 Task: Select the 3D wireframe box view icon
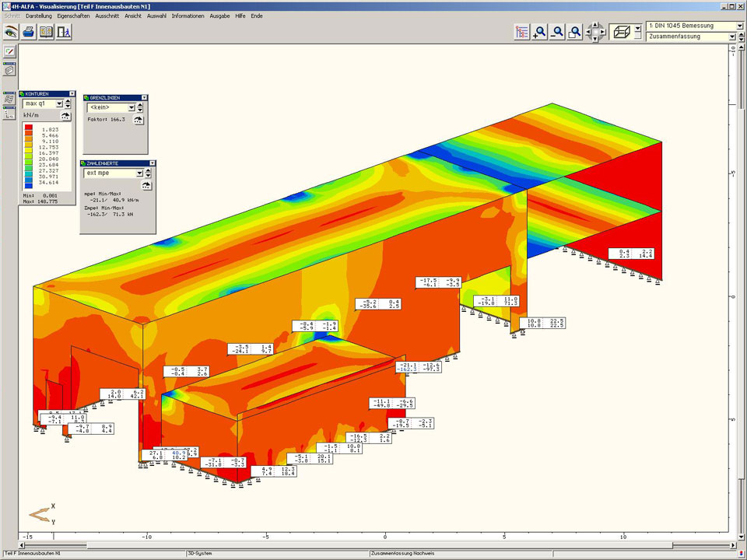click(622, 32)
